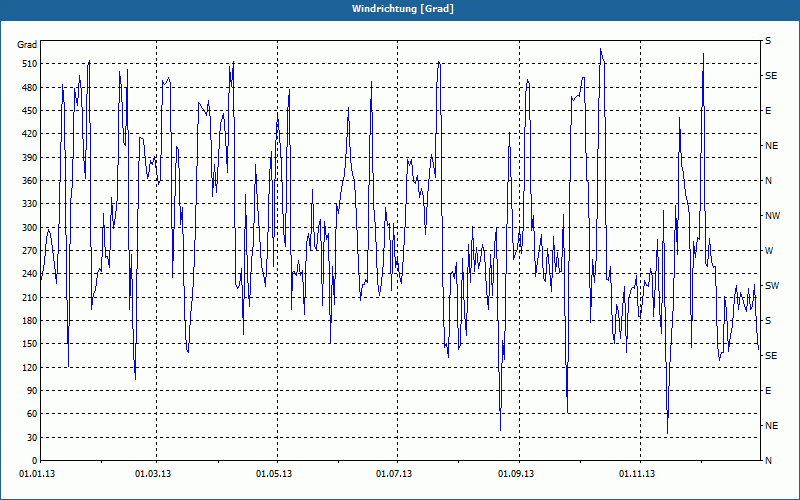The image size is (800, 500).
Task: Click the NW compass label on right axis
Action: (772, 216)
